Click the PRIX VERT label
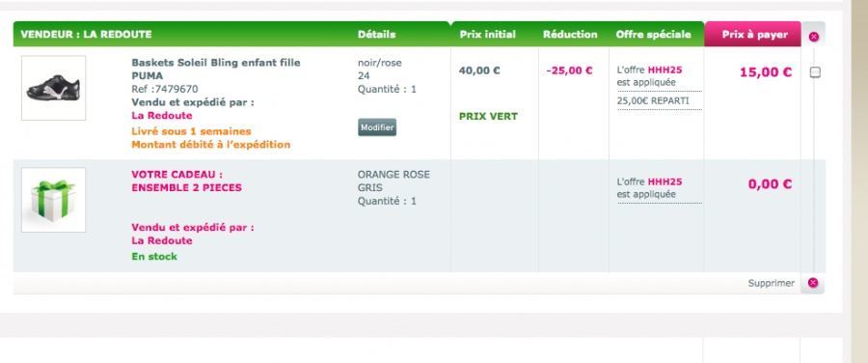The height and width of the screenshot is (363, 868). (488, 117)
